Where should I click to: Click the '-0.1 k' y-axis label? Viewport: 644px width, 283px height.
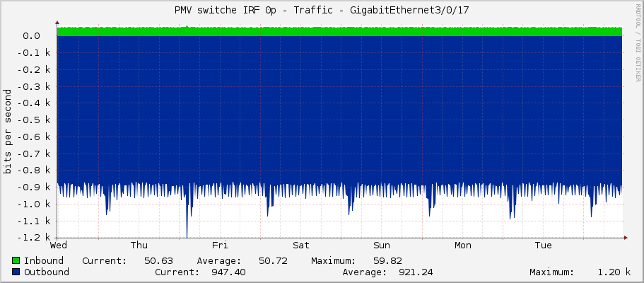34,53
